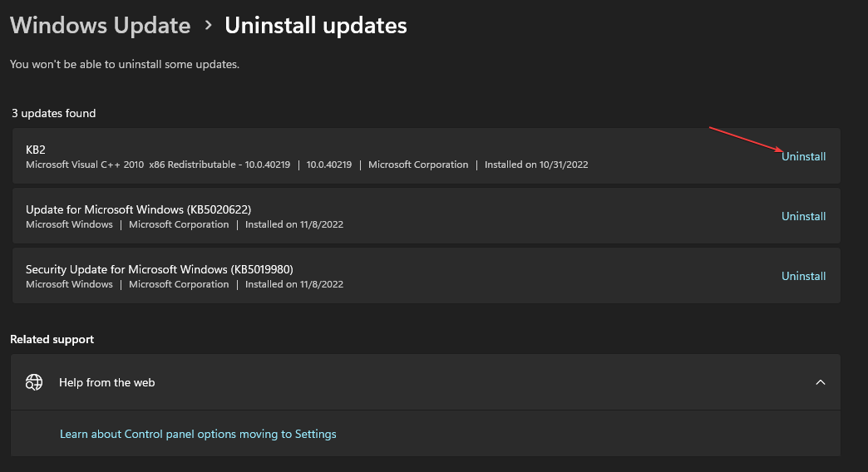Click the globe icon beside Help from the web

(34, 382)
